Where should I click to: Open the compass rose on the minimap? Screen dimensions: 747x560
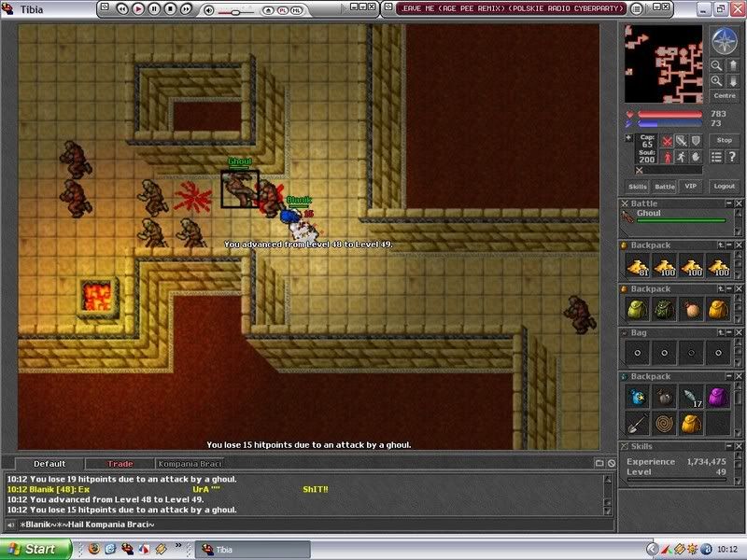[725, 40]
